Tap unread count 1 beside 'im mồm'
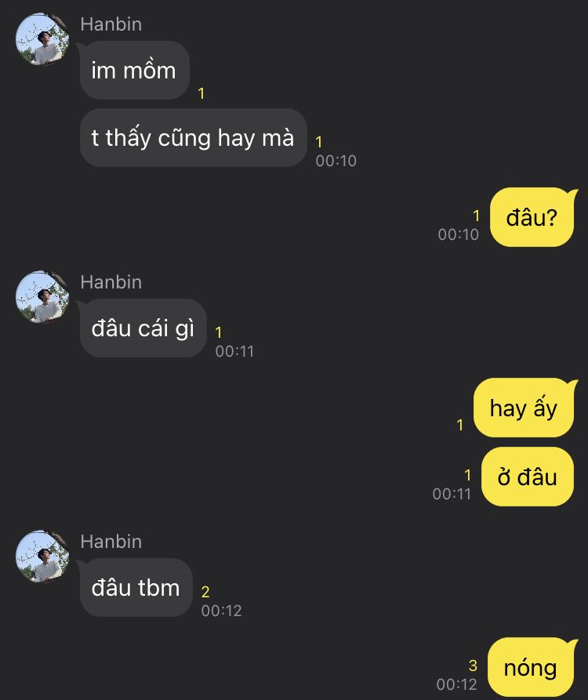This screenshot has height=700, width=588. 201,93
